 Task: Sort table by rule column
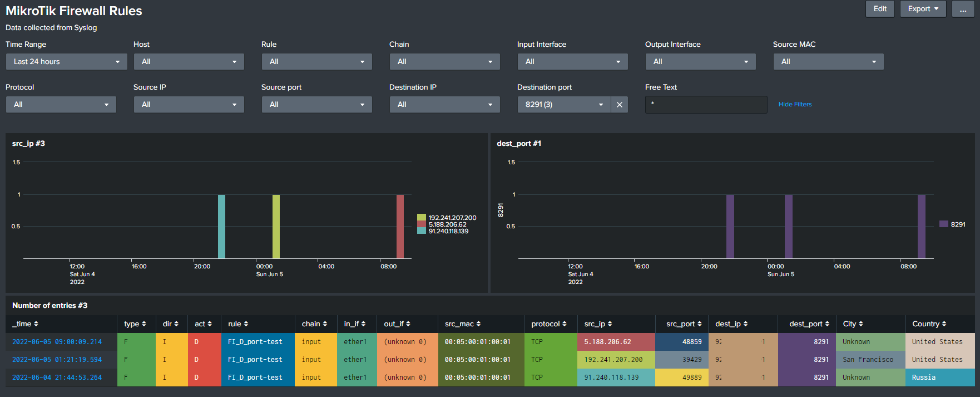click(238, 324)
